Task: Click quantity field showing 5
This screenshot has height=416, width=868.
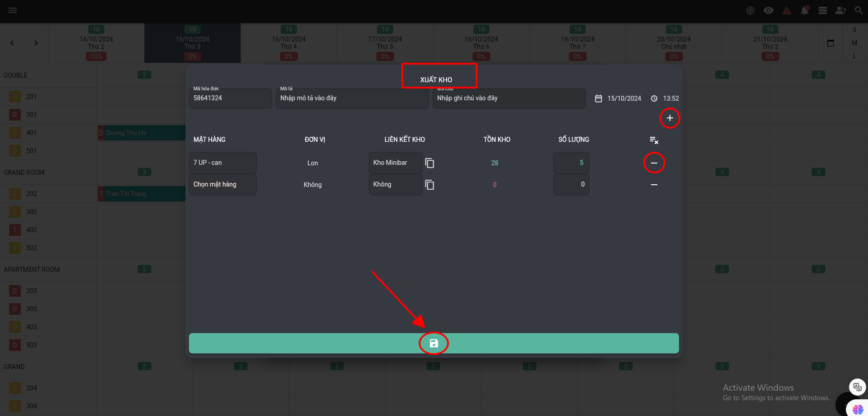Action: (x=571, y=163)
